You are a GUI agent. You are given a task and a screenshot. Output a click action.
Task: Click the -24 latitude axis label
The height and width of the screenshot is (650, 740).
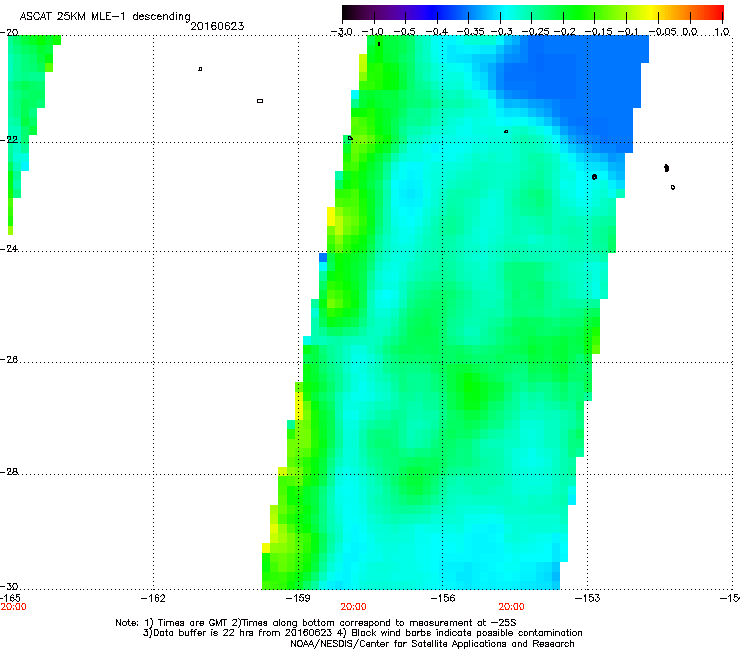pos(9,248)
